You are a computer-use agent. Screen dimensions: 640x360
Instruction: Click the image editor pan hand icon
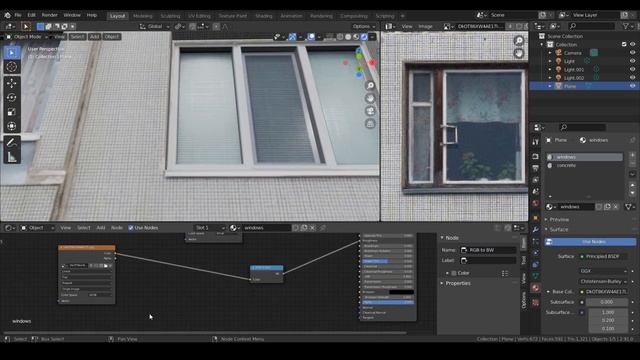coord(519,53)
